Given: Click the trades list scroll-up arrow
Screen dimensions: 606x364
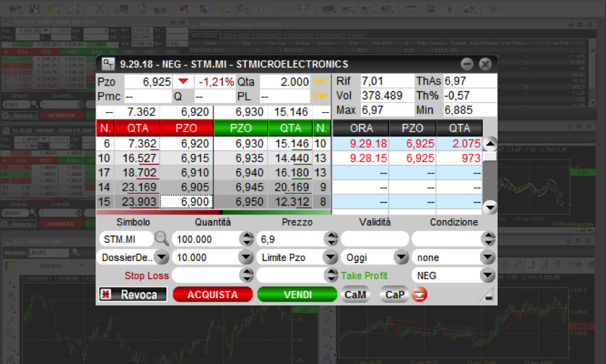Looking at the screenshot, I should click(x=490, y=143).
